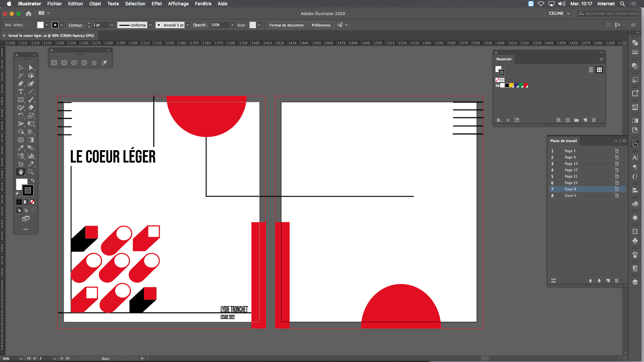This screenshot has height=362, width=644.
Task: Switch Nuancier to thumbnail grid view
Action: coord(599,70)
